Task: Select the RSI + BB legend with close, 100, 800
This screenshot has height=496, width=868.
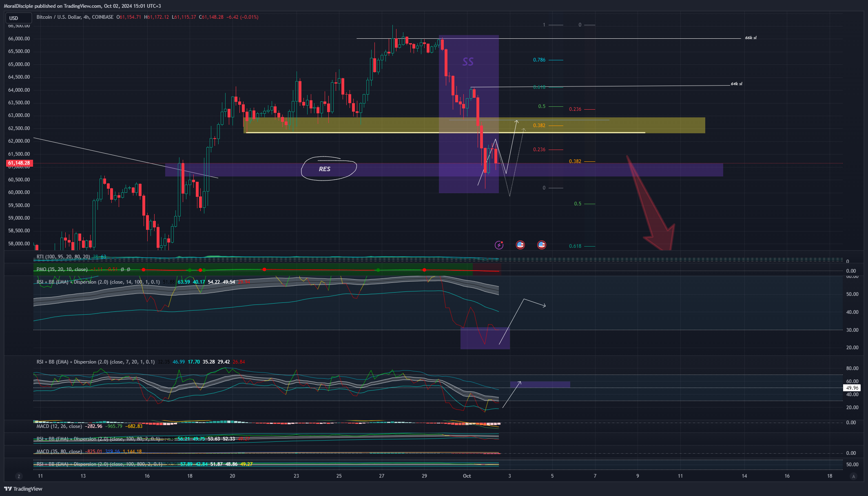Action: 100,464
